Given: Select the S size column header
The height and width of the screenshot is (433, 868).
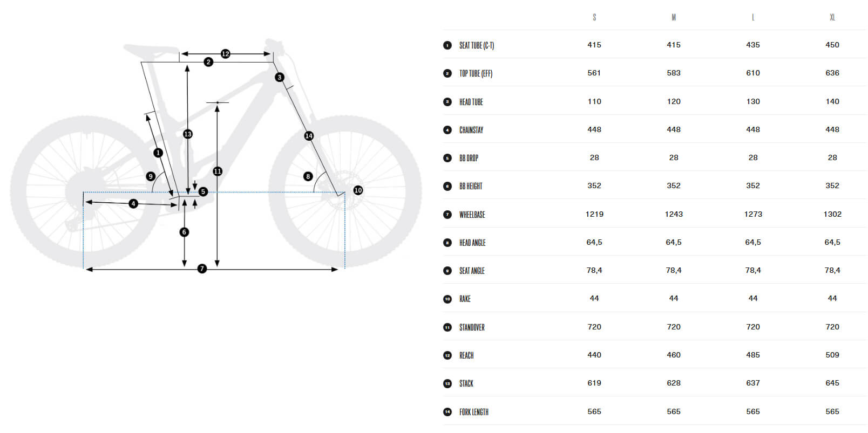Looking at the screenshot, I should (594, 17).
